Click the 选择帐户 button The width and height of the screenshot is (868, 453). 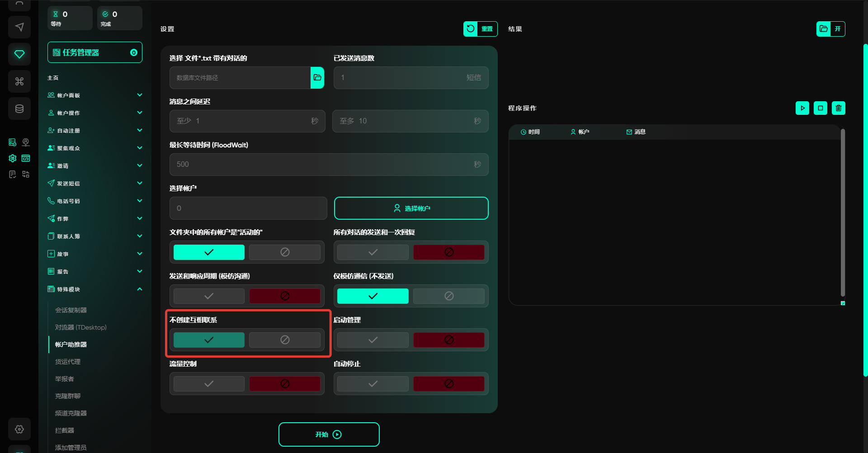pyautogui.click(x=411, y=208)
